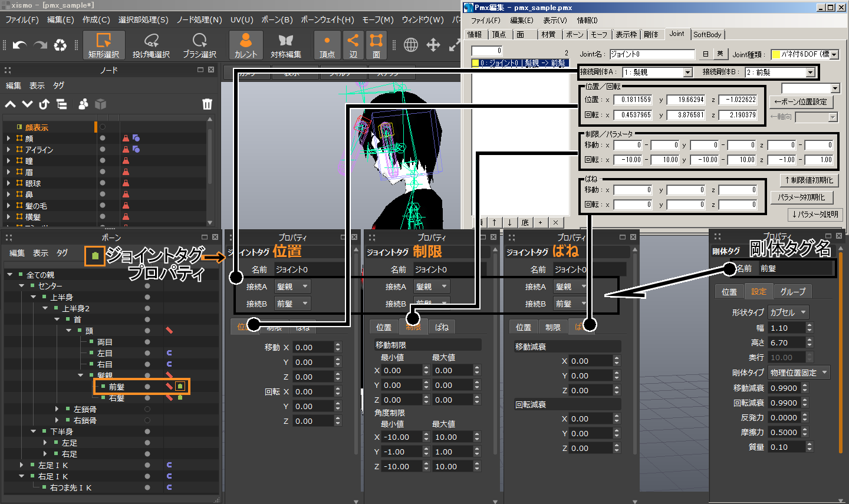849x504 pixels.
Task: Toggle visibility dot for センター bone
Action: tap(147, 286)
